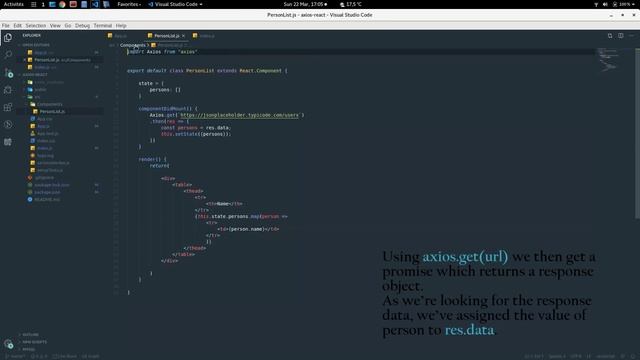Click Components in the breadcrumb
Screen dimensions: 640x360
pos(133,45)
